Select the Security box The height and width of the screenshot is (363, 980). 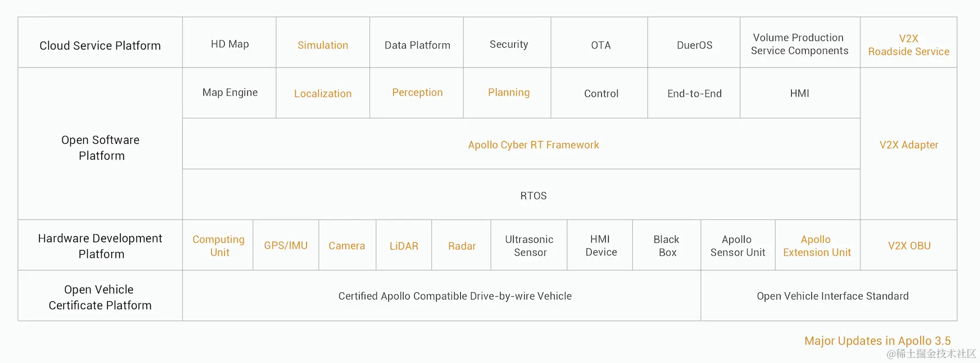pos(509,44)
